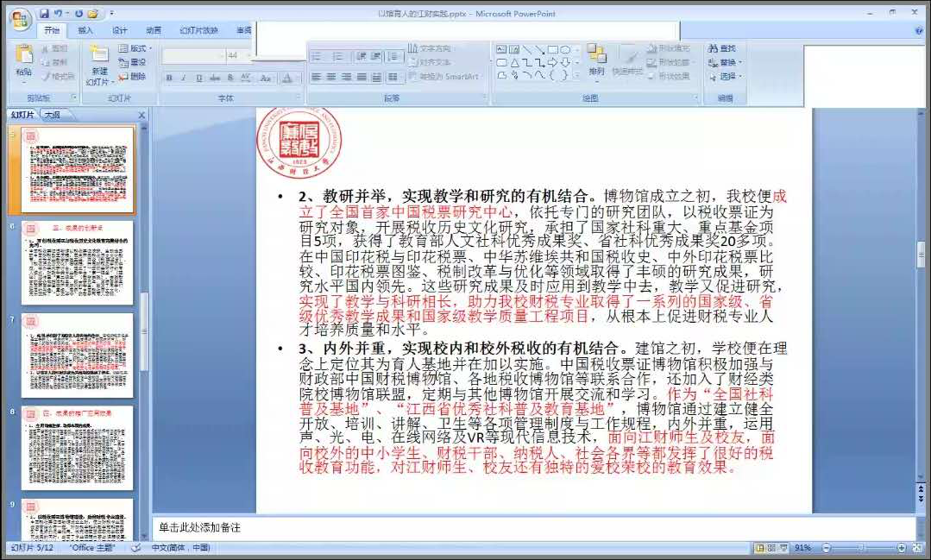Viewport: 931px width, 560px height.
Task: Adjust the zoom slider in status bar
Action: click(860, 548)
